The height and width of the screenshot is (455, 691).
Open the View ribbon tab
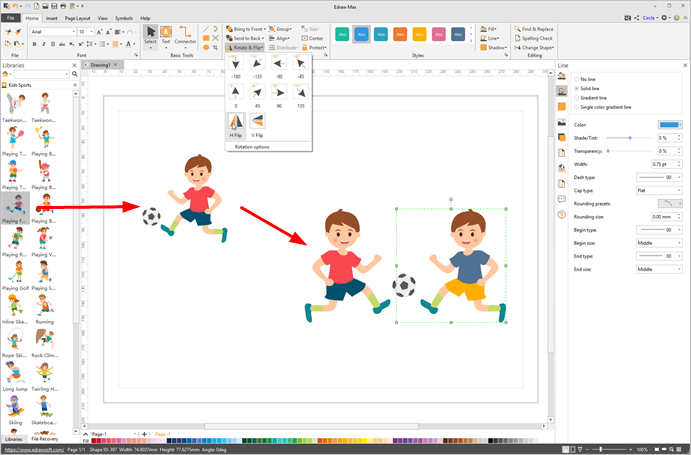click(x=103, y=19)
